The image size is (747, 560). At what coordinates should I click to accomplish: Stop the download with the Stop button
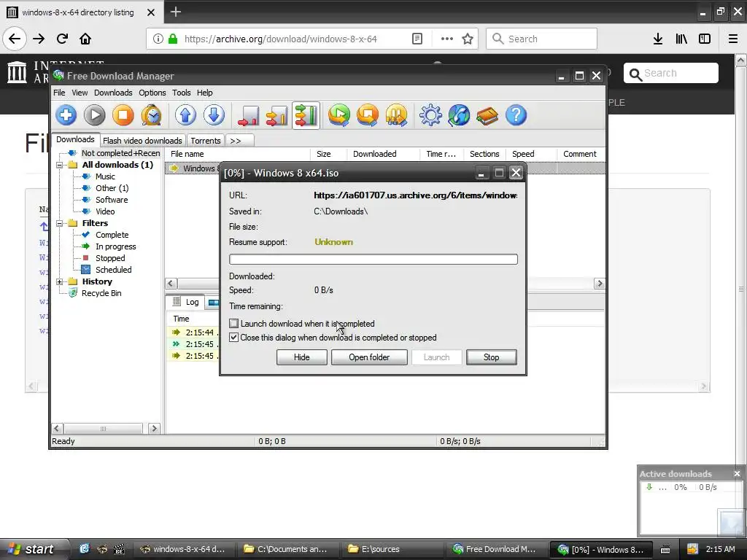coord(491,357)
